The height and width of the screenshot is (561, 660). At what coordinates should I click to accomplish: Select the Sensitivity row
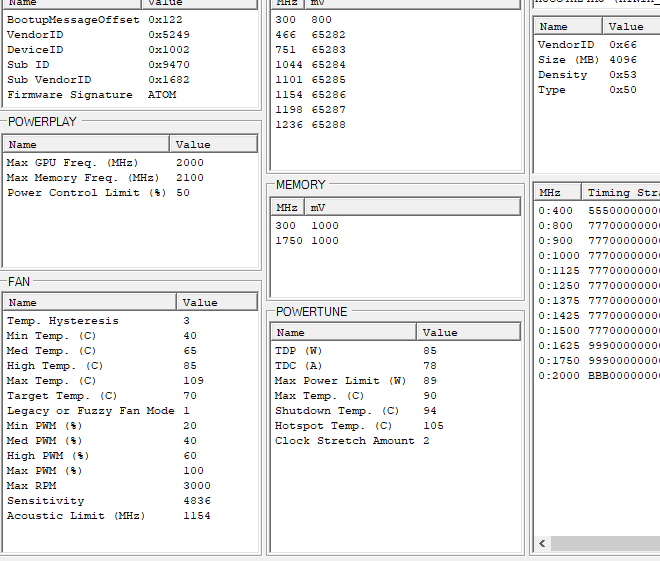(x=131, y=501)
